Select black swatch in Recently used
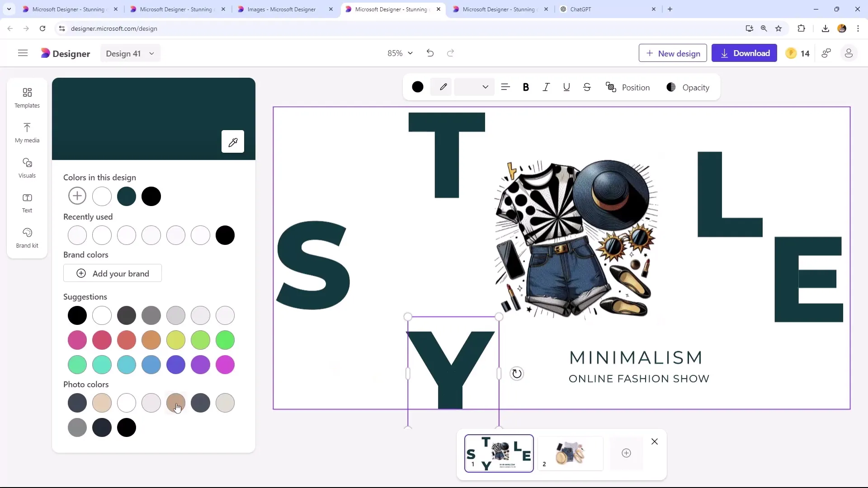 pyautogui.click(x=225, y=235)
